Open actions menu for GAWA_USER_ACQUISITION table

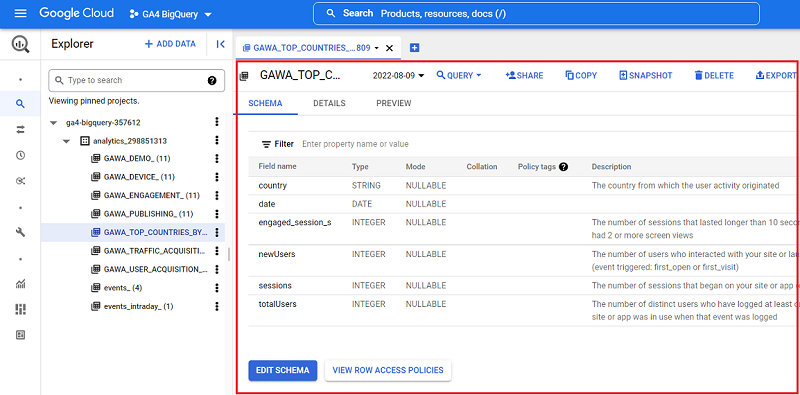[x=217, y=269]
